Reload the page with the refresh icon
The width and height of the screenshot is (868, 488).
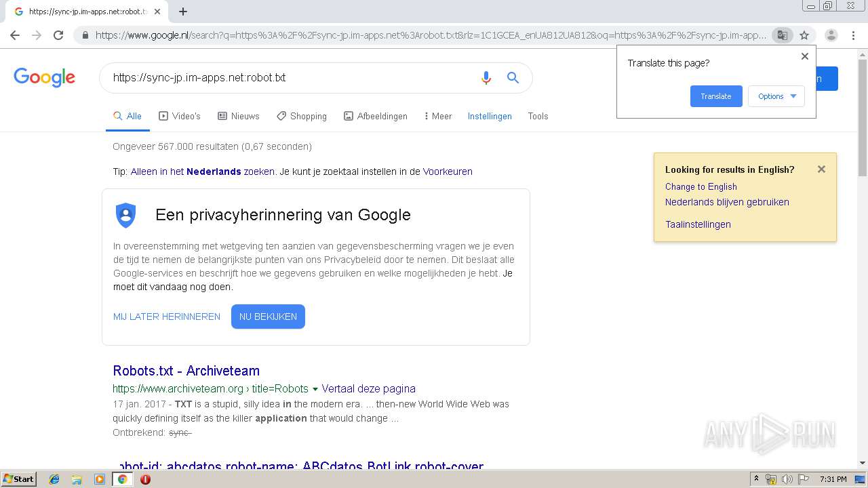(x=58, y=35)
